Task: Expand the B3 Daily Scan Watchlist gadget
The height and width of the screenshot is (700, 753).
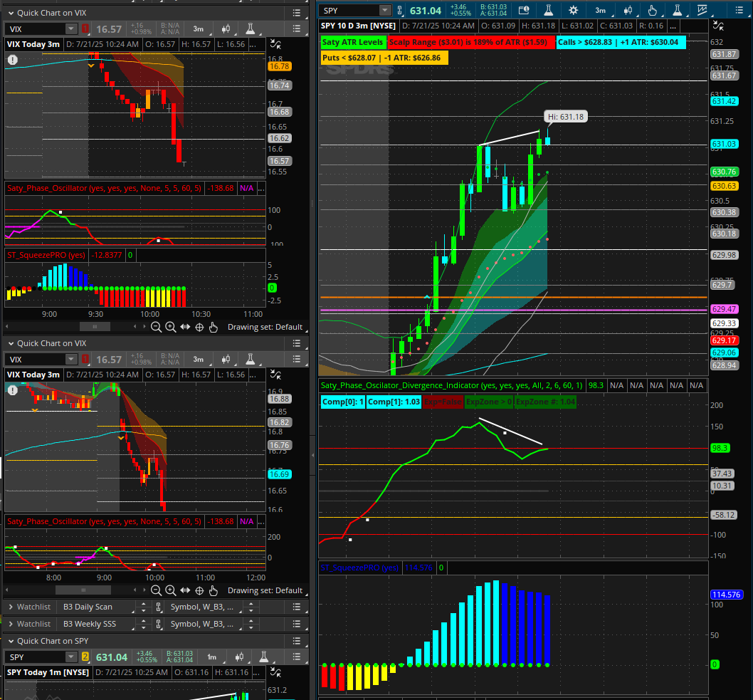Action: (x=11, y=607)
